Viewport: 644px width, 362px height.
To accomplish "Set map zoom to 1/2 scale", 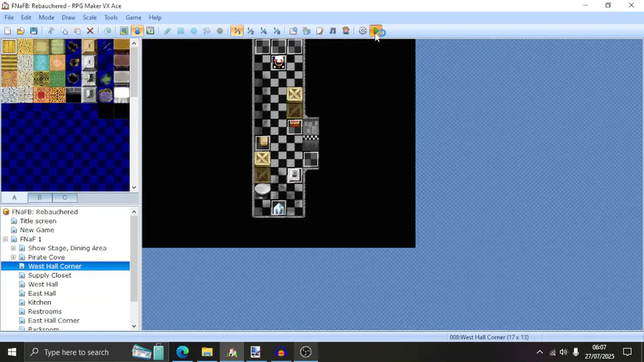I will (250, 31).
